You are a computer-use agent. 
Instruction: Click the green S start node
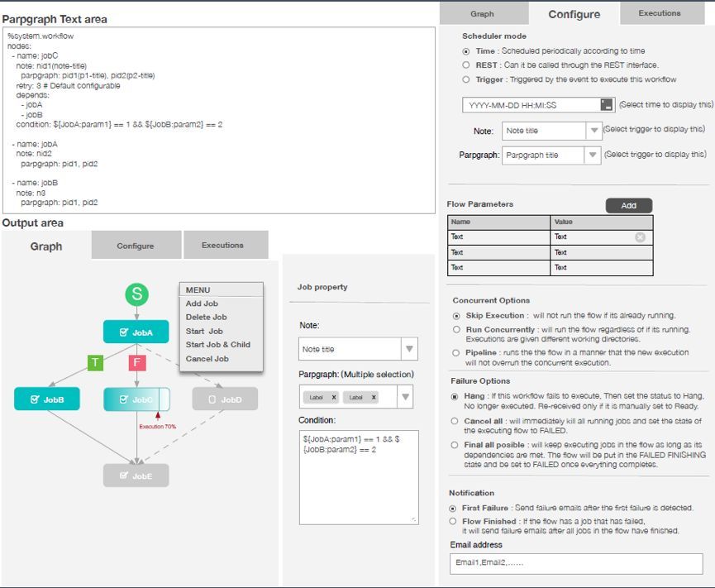pyautogui.click(x=136, y=294)
